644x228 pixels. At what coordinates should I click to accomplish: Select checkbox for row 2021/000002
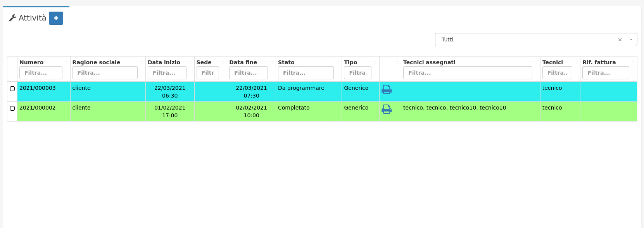click(12, 108)
